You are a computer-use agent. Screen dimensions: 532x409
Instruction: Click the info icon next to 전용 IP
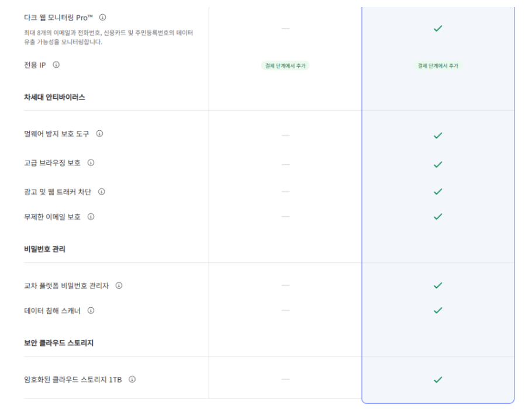coord(56,65)
